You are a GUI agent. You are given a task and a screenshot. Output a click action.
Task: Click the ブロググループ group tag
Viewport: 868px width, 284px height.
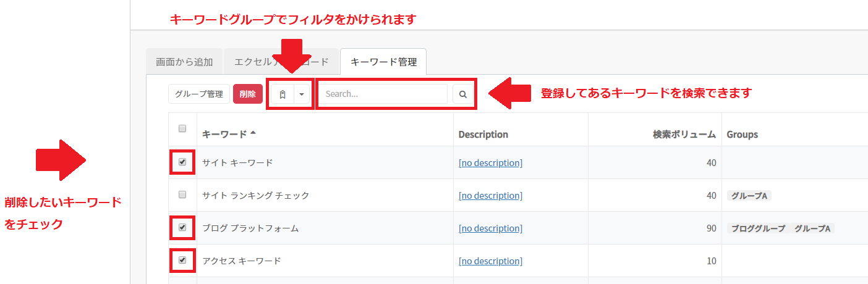759,228
